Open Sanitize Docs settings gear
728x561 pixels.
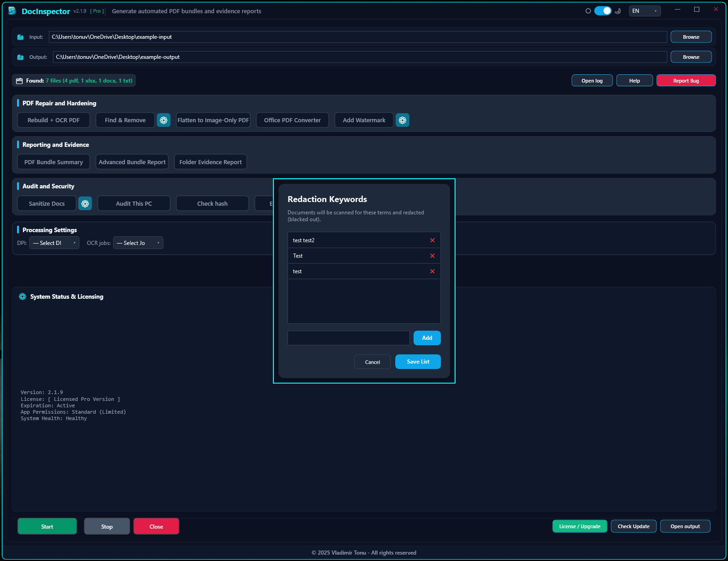[x=85, y=203]
